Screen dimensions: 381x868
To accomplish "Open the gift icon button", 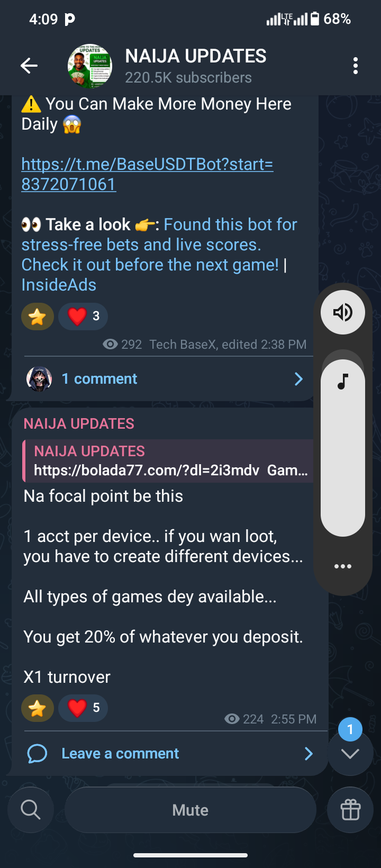I will click(x=350, y=810).
